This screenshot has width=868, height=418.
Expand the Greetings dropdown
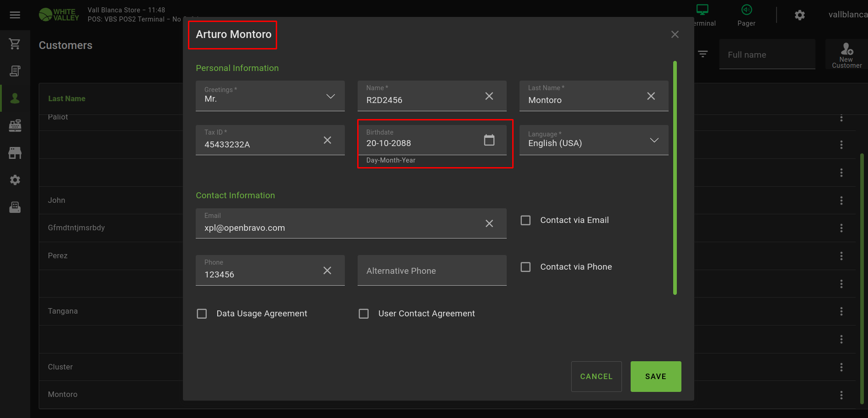pyautogui.click(x=330, y=96)
